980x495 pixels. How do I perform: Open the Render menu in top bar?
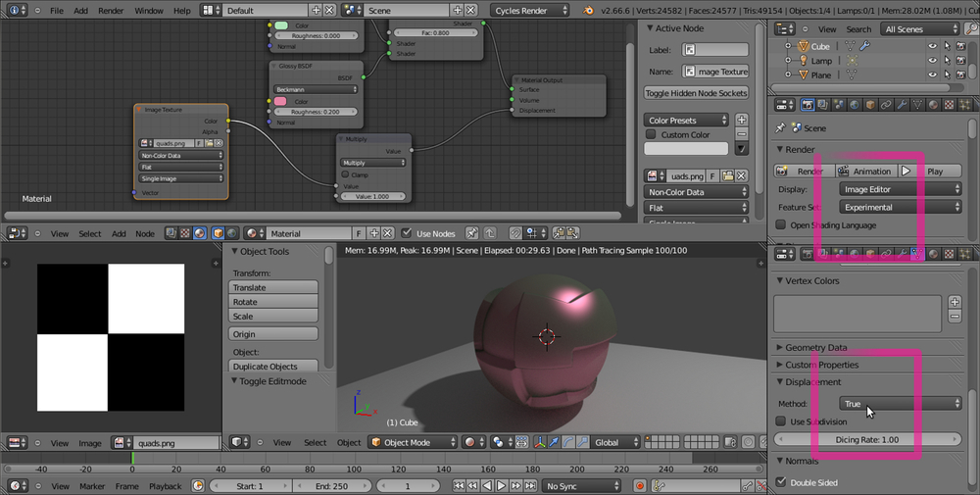pyautogui.click(x=111, y=10)
